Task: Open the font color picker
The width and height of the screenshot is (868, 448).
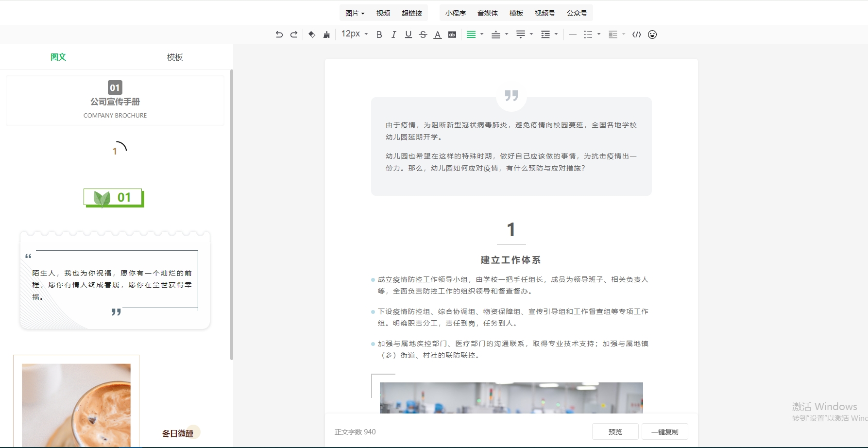Action: coord(438,34)
